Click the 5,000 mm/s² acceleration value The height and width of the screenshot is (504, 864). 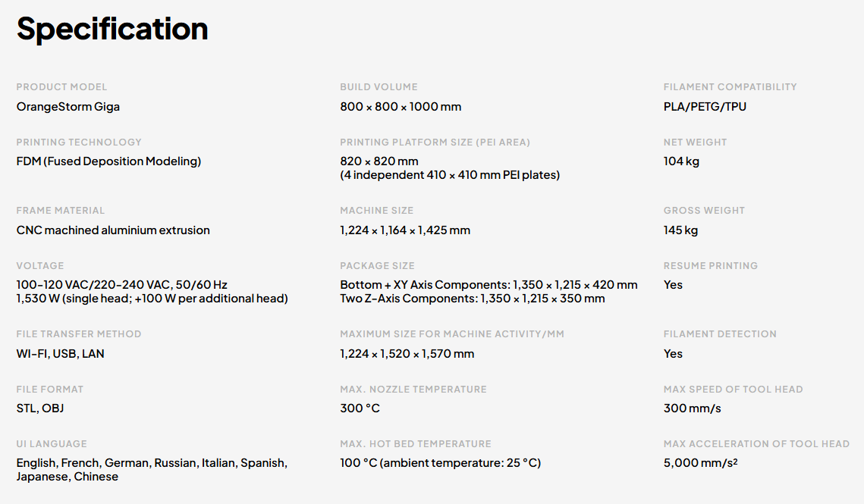coord(700,462)
